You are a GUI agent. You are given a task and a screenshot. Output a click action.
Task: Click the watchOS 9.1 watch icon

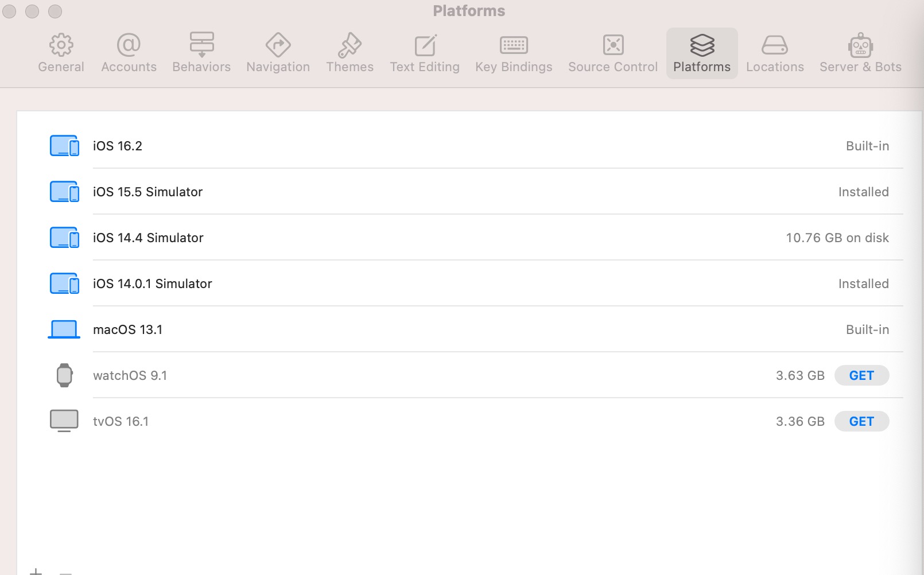click(x=64, y=375)
